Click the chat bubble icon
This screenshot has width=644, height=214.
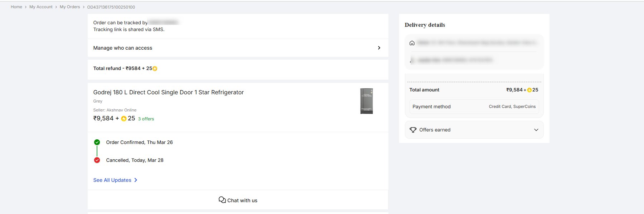(222, 200)
